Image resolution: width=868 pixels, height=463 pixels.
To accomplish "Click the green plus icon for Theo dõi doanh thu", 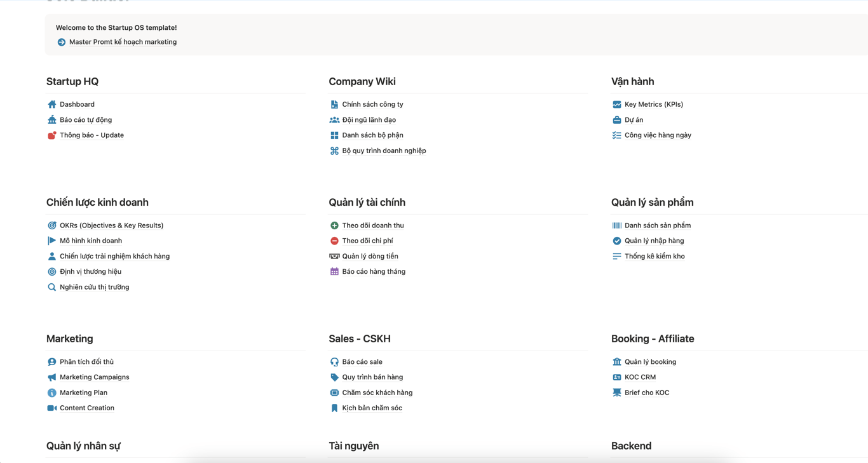I will 334,225.
